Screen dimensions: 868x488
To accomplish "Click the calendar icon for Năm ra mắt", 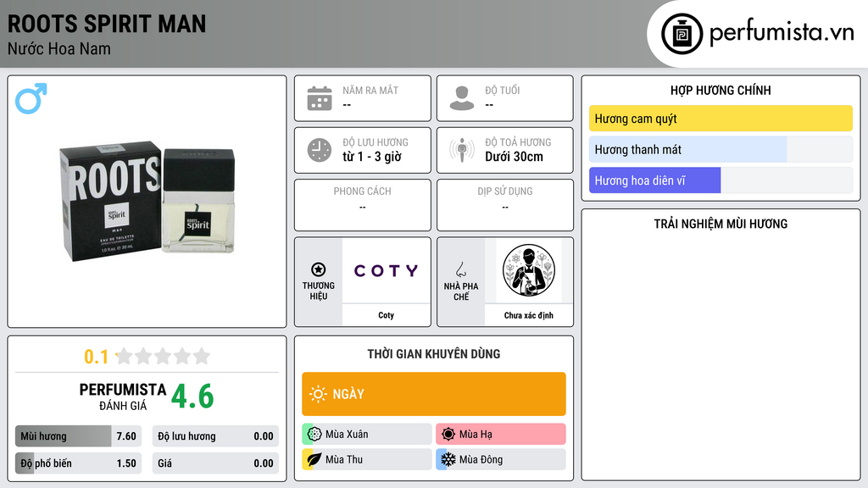I will click(x=320, y=98).
